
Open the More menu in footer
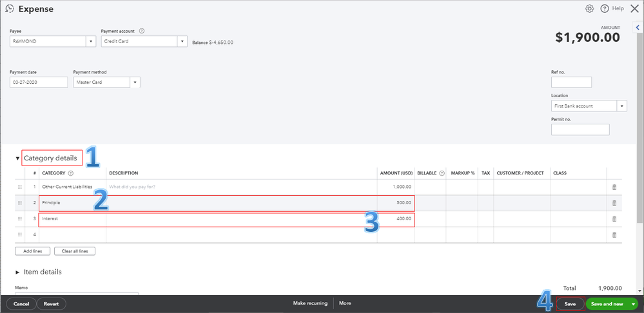click(x=345, y=303)
